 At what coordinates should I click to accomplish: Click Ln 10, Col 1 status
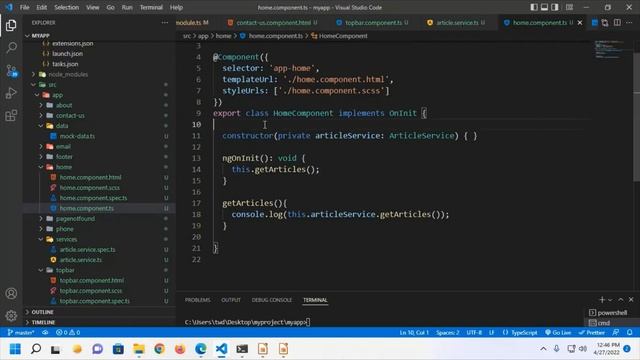[x=414, y=333]
